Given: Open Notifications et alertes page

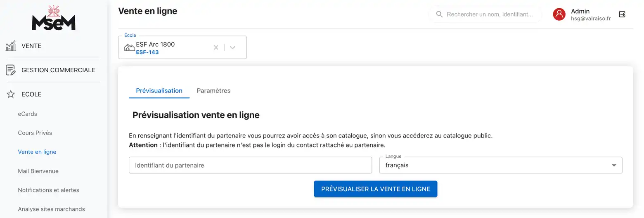Looking at the screenshot, I should 48,190.
